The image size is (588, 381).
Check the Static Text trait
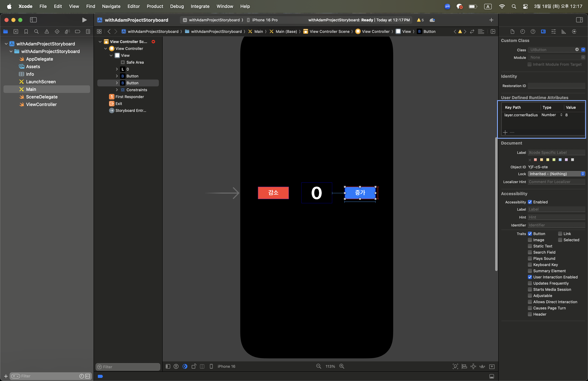[530, 246]
